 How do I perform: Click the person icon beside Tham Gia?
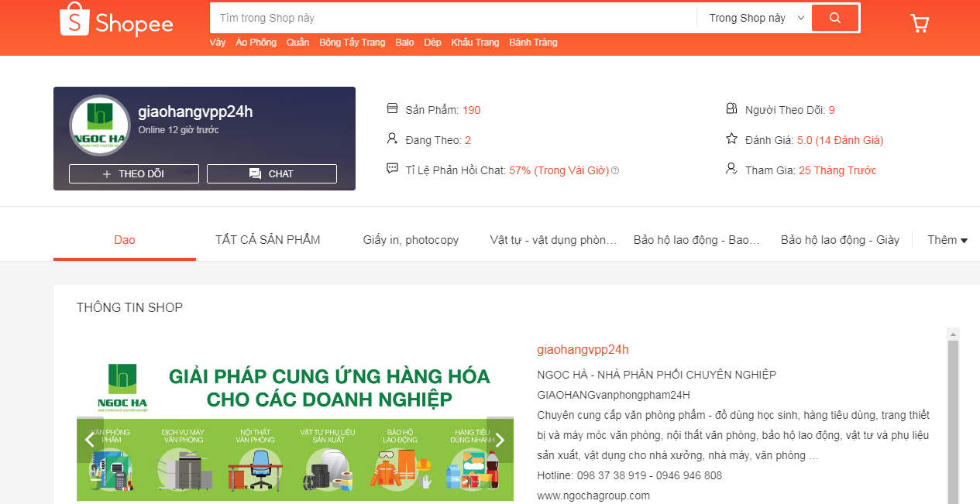[731, 169]
